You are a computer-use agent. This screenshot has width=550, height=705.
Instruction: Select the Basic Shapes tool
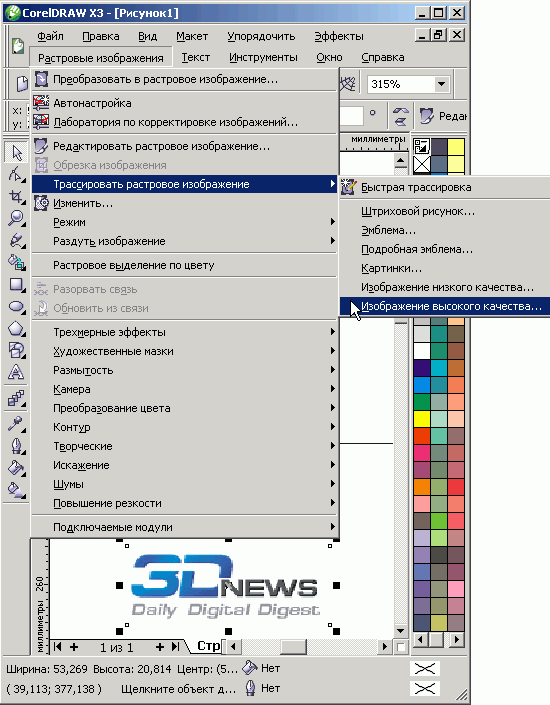pyautogui.click(x=16, y=350)
